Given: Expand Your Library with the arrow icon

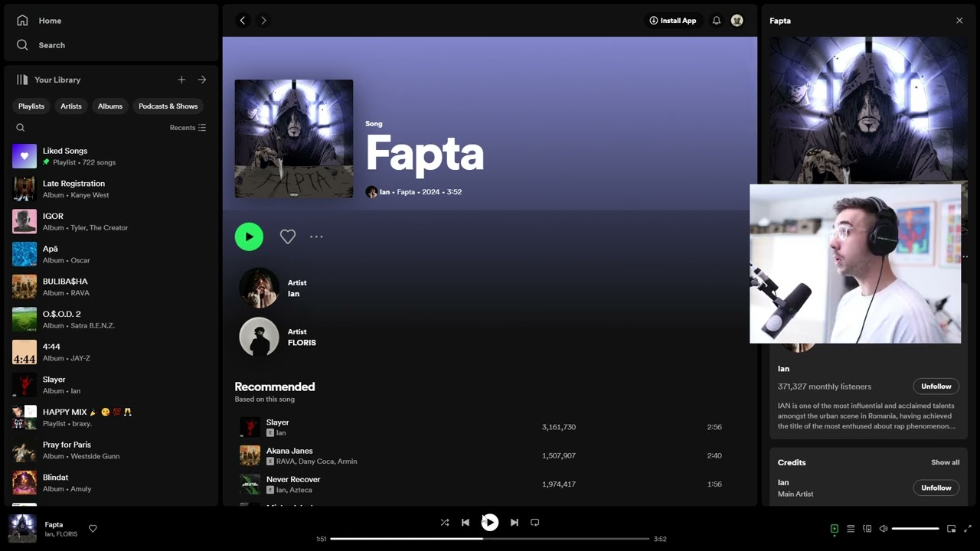Looking at the screenshot, I should [202, 80].
